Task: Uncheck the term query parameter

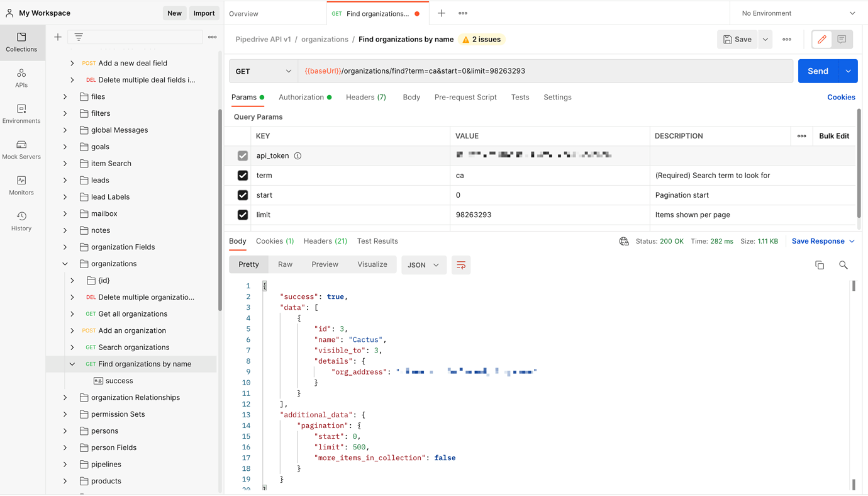Action: click(243, 175)
